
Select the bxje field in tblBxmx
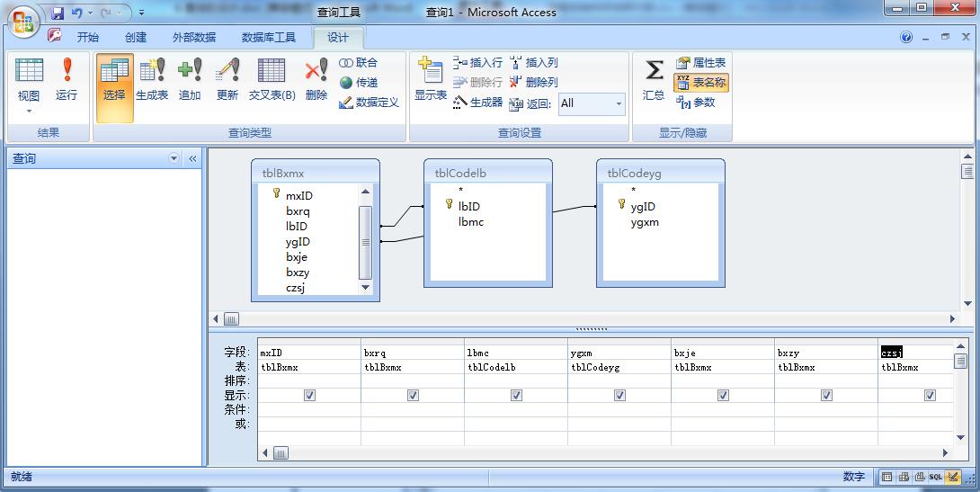(x=297, y=257)
